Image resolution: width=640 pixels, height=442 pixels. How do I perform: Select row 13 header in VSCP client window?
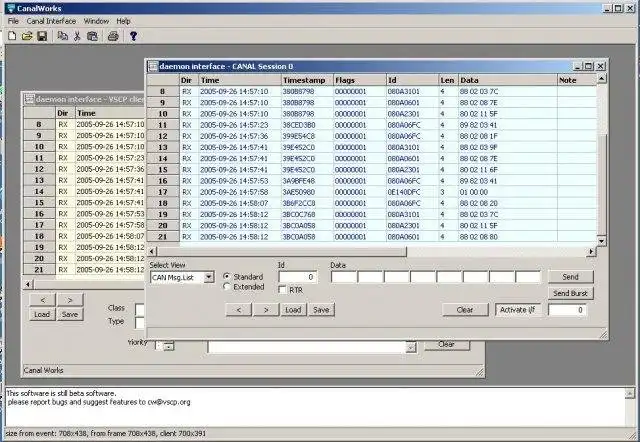pos(39,180)
